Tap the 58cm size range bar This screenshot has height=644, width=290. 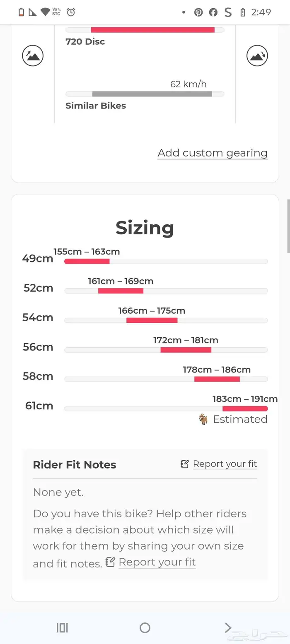(x=217, y=379)
